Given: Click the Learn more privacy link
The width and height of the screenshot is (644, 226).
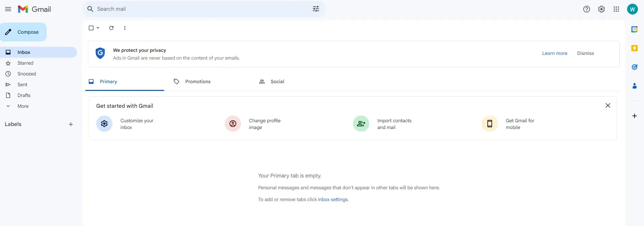Looking at the screenshot, I should click(555, 53).
